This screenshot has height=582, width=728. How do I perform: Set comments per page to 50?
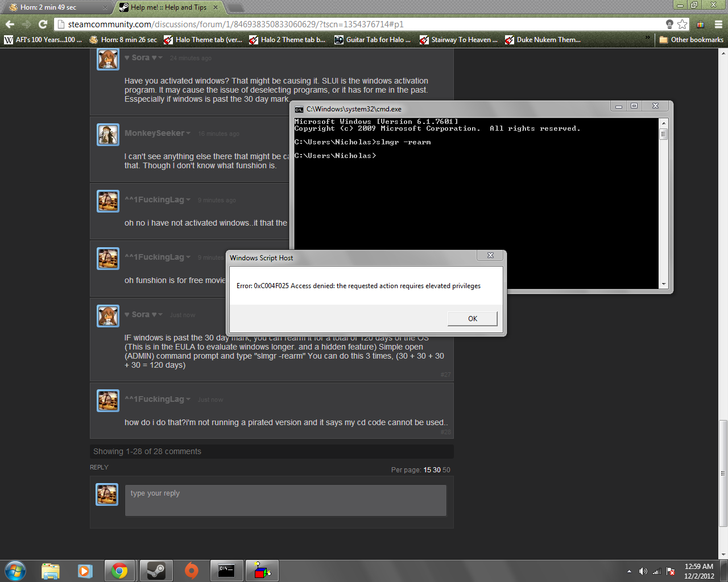(446, 470)
